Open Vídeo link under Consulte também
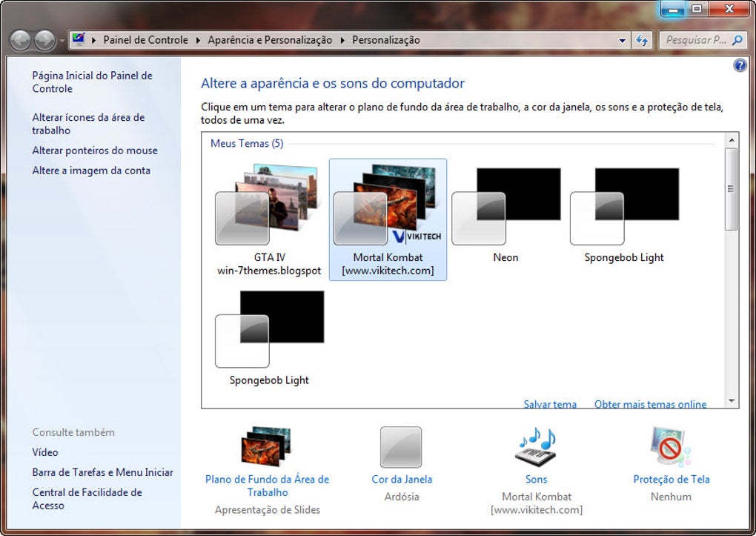The width and height of the screenshot is (756, 536). [x=44, y=452]
